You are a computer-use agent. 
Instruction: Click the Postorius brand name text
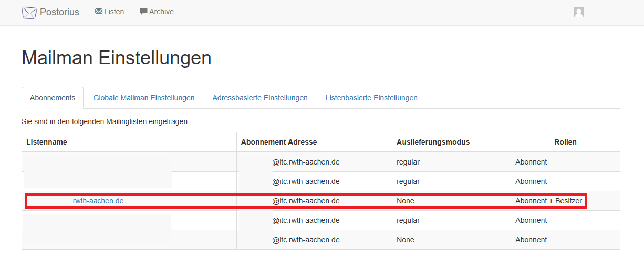(x=59, y=12)
